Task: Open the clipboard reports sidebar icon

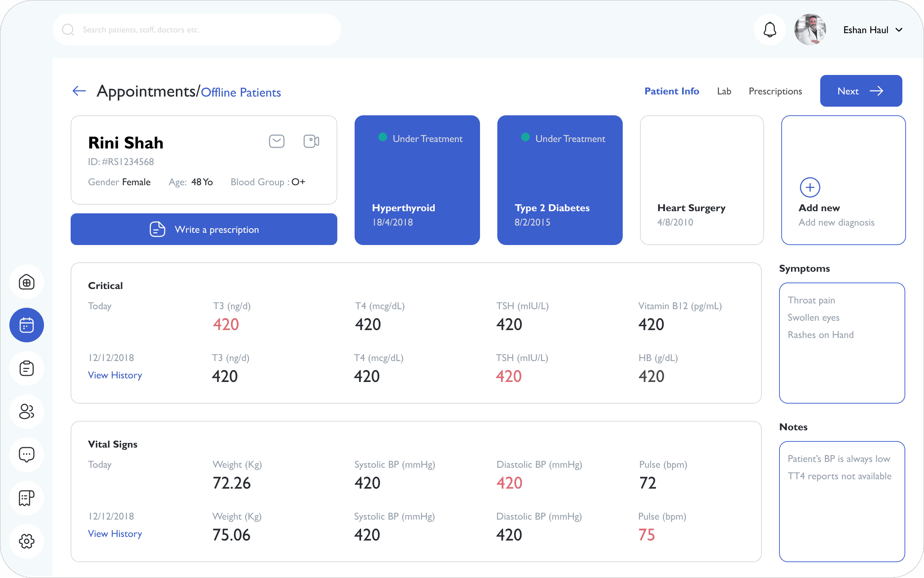Action: point(26,368)
